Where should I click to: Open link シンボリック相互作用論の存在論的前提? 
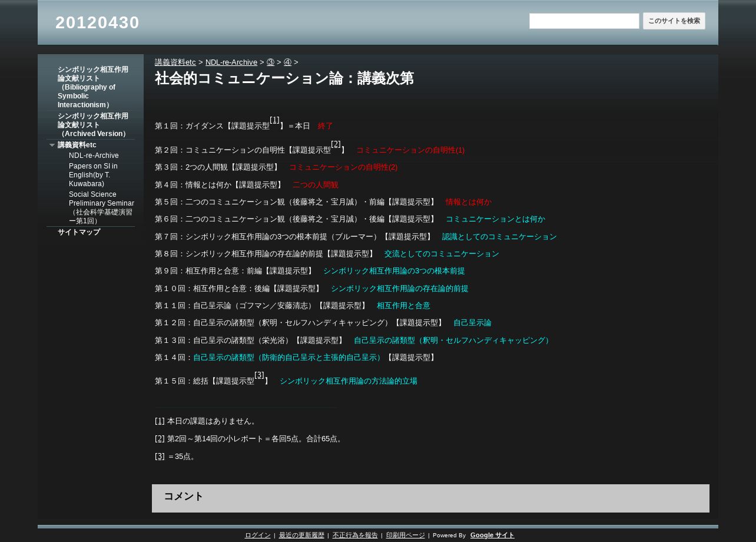400,289
